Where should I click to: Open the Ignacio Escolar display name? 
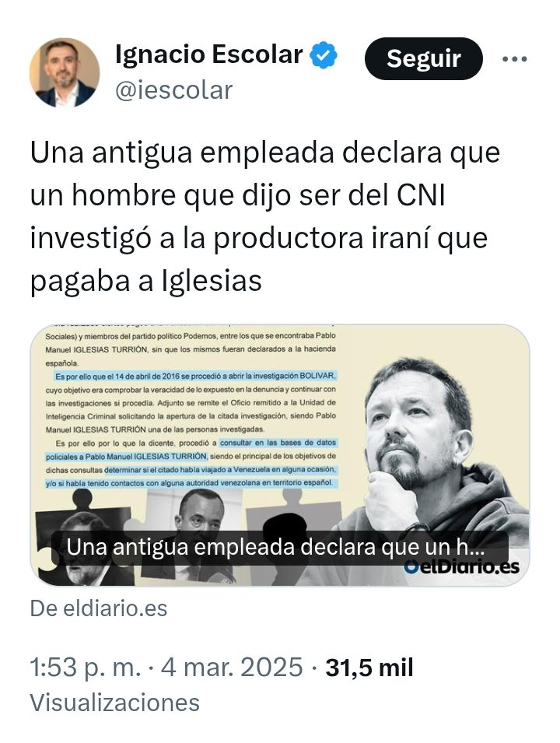point(209,54)
